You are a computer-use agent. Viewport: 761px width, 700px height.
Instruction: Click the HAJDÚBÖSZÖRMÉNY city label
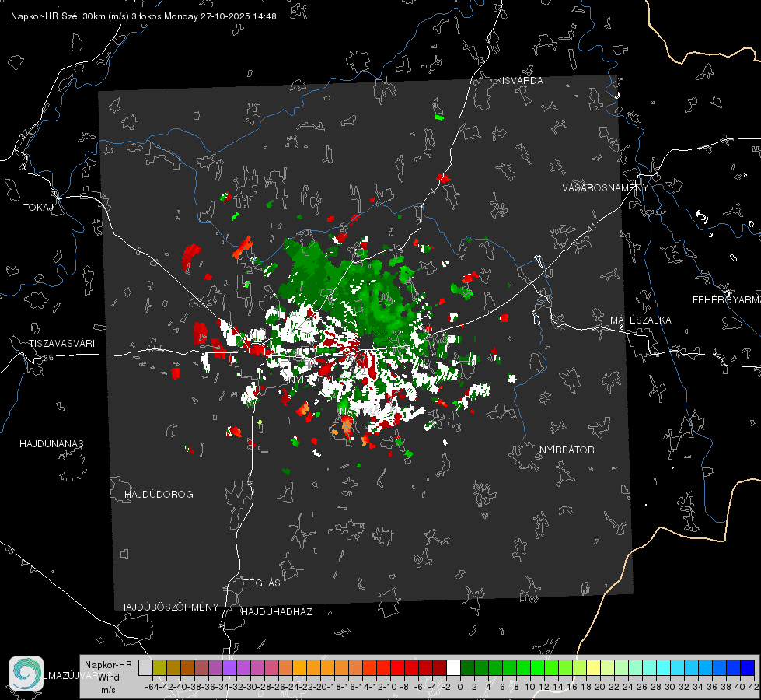pos(169,607)
